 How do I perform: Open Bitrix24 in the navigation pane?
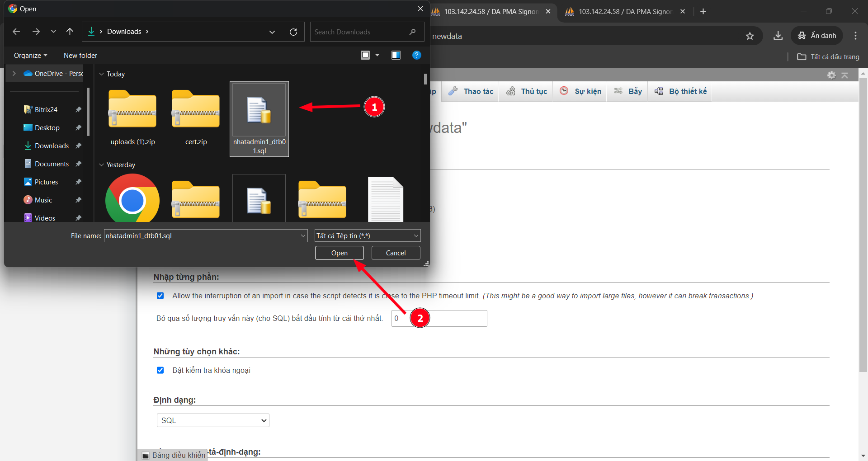(x=46, y=109)
